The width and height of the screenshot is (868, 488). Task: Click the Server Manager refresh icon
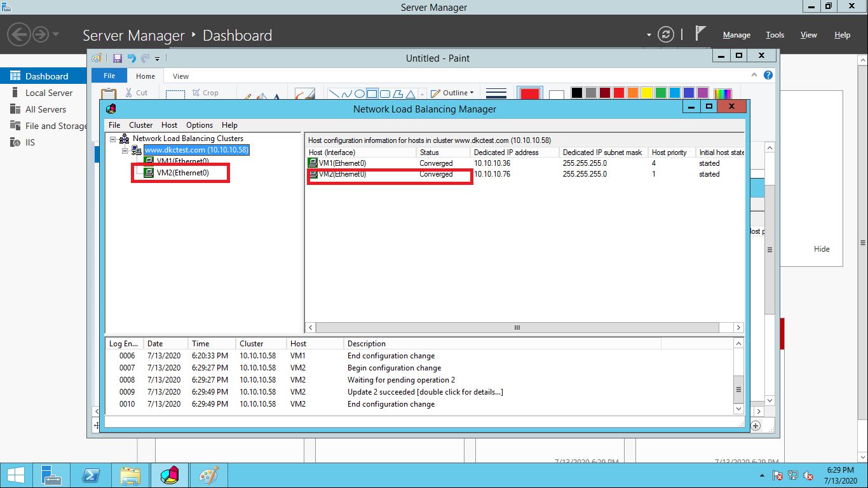point(665,34)
